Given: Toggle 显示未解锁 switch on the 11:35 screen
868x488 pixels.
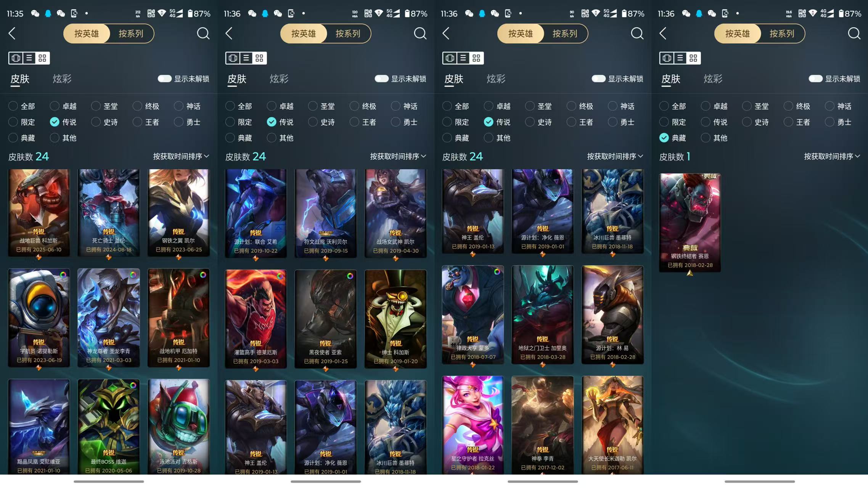Looking at the screenshot, I should click(x=165, y=79).
